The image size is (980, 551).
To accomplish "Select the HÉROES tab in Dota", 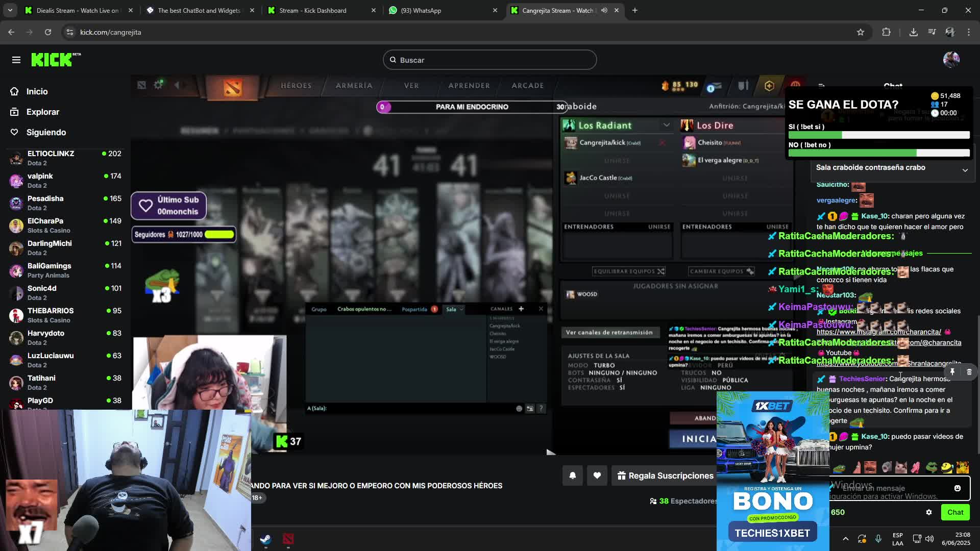I will click(296, 86).
